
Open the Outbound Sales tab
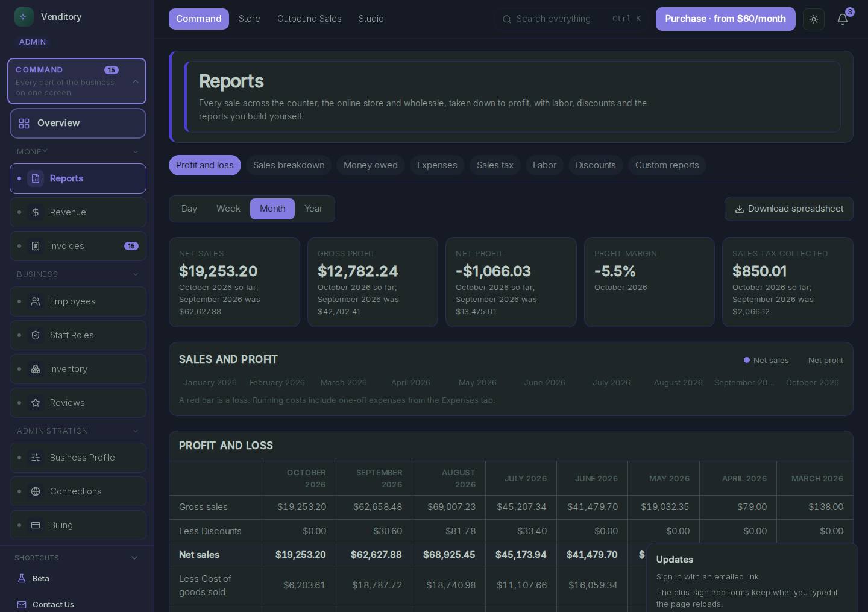(x=309, y=19)
